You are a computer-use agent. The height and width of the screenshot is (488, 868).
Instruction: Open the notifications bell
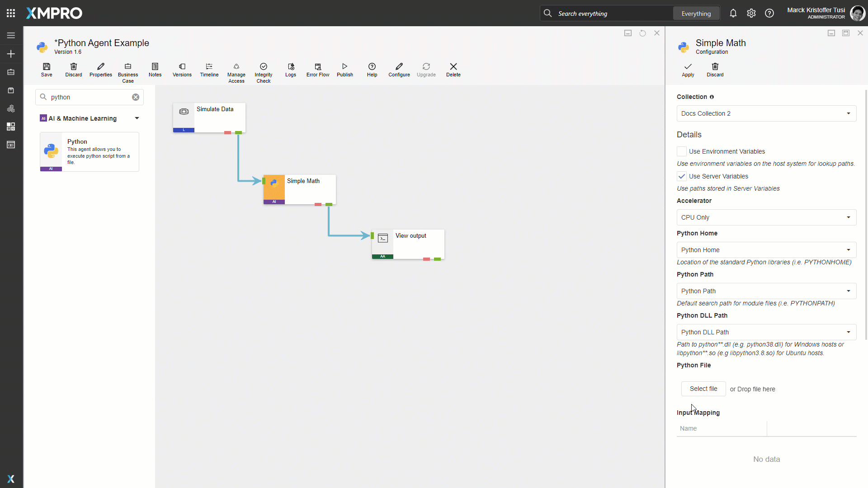click(733, 13)
